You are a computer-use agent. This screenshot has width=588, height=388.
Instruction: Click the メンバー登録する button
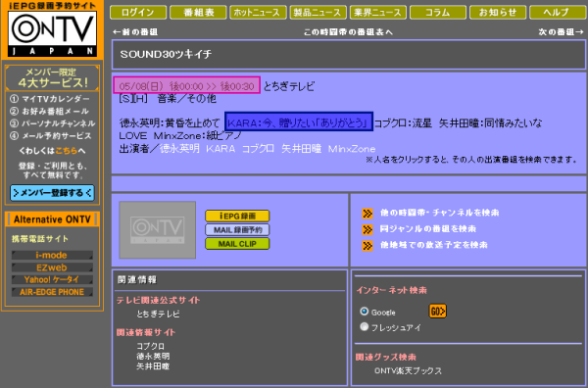tap(52, 193)
